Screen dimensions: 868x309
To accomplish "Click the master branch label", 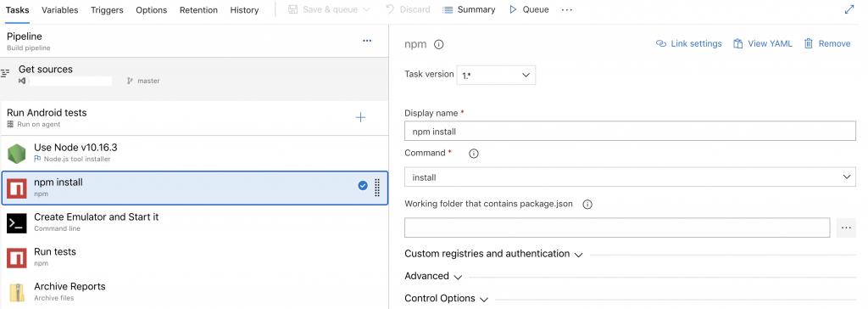I will (148, 81).
